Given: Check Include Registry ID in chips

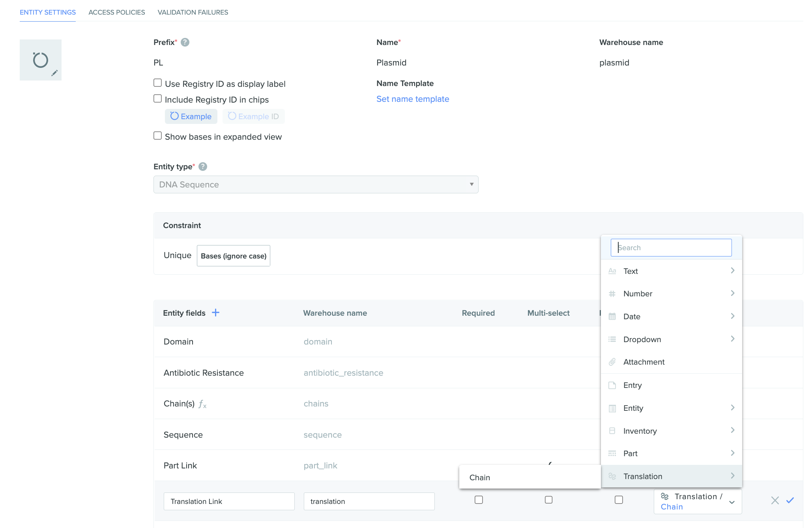Looking at the screenshot, I should 158,99.
